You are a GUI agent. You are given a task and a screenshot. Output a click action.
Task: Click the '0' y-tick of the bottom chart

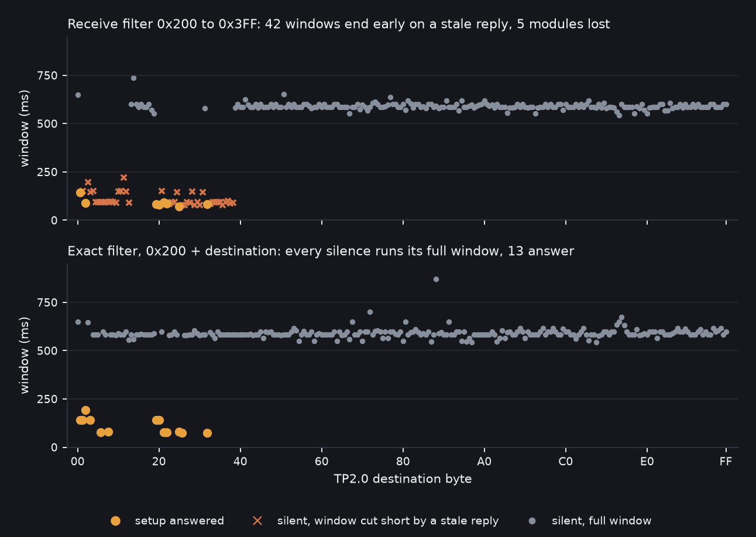click(55, 447)
